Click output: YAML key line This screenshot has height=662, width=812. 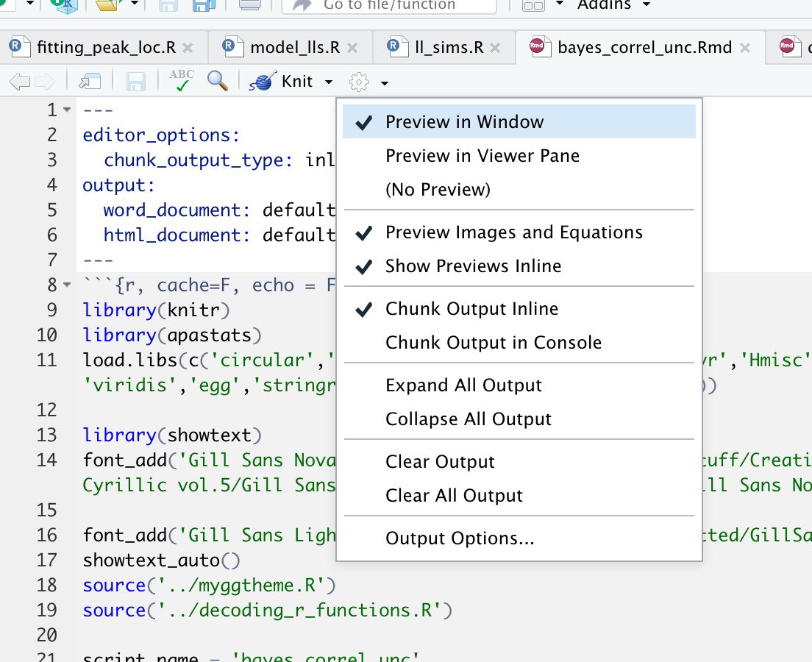pos(118,185)
